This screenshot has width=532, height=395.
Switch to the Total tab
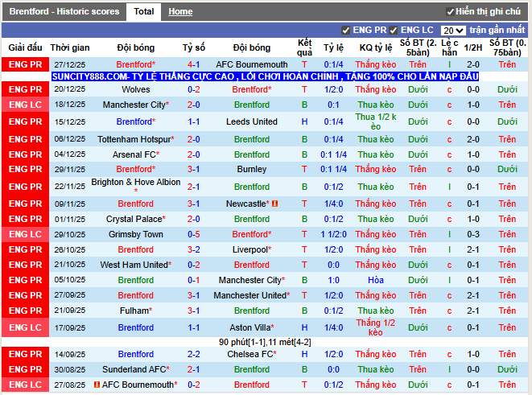143,11
